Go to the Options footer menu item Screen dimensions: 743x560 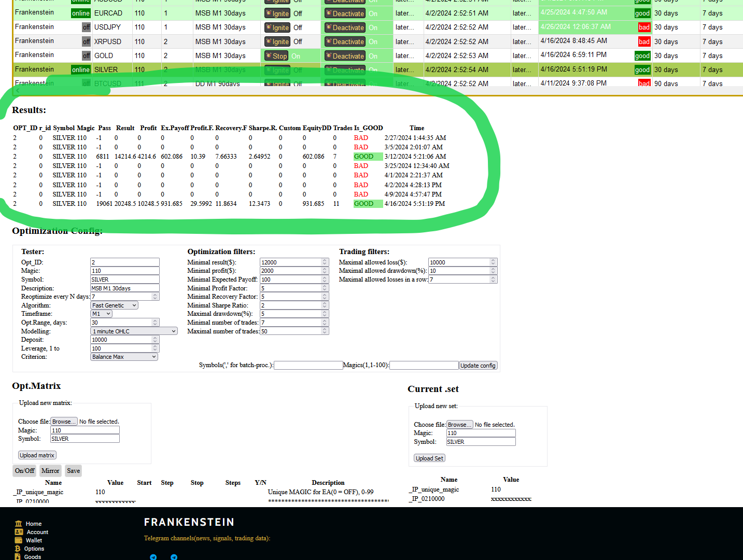point(34,549)
